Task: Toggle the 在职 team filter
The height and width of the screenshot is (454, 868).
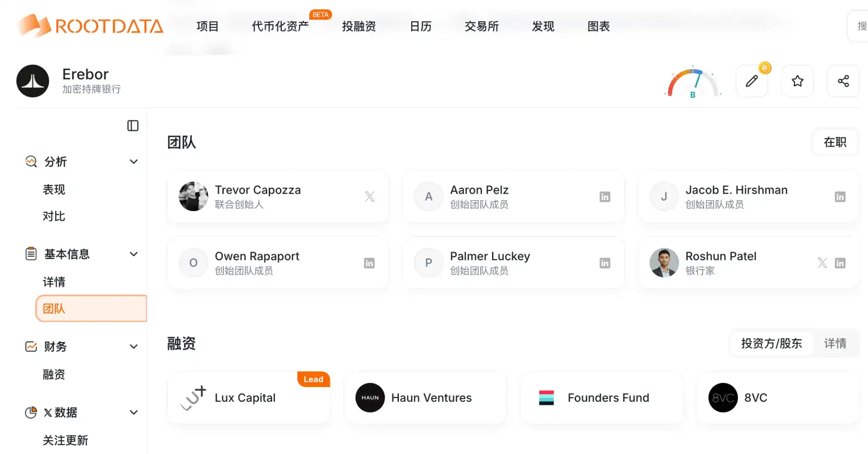Action: click(x=835, y=142)
